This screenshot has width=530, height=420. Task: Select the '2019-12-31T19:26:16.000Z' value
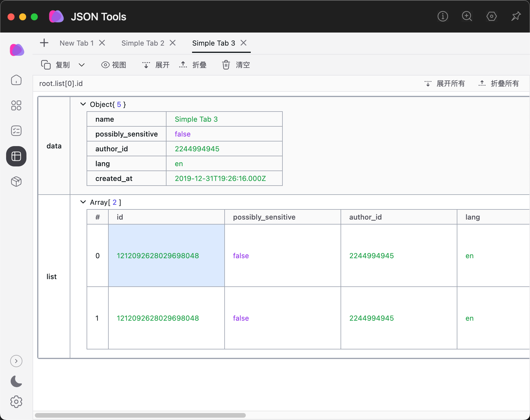click(x=224, y=178)
